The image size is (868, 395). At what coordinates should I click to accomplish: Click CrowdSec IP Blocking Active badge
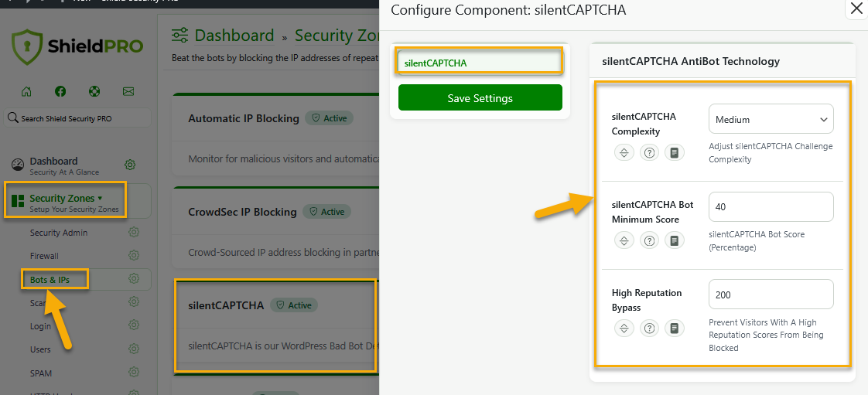point(327,211)
